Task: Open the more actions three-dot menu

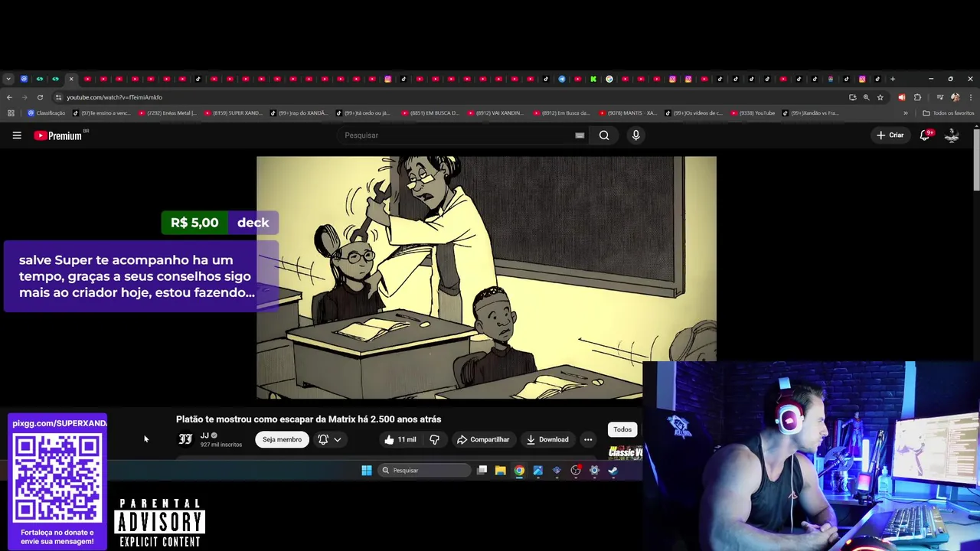Action: [588, 439]
